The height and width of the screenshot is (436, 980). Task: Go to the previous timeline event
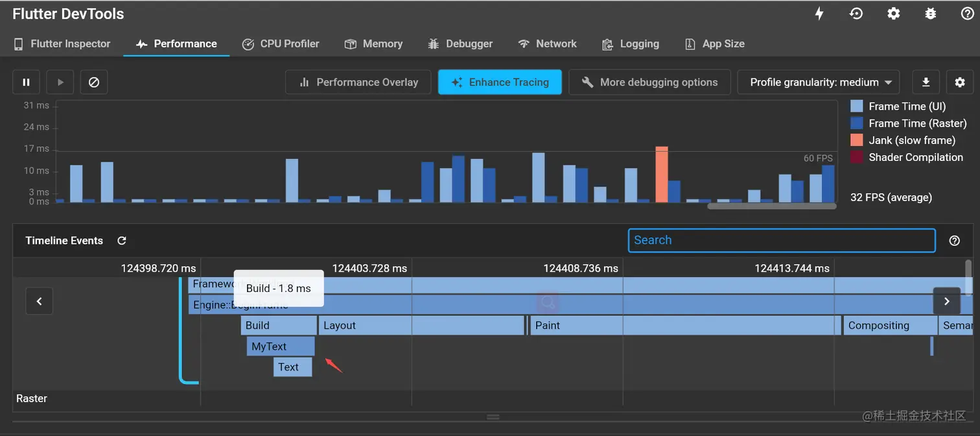[40, 301]
